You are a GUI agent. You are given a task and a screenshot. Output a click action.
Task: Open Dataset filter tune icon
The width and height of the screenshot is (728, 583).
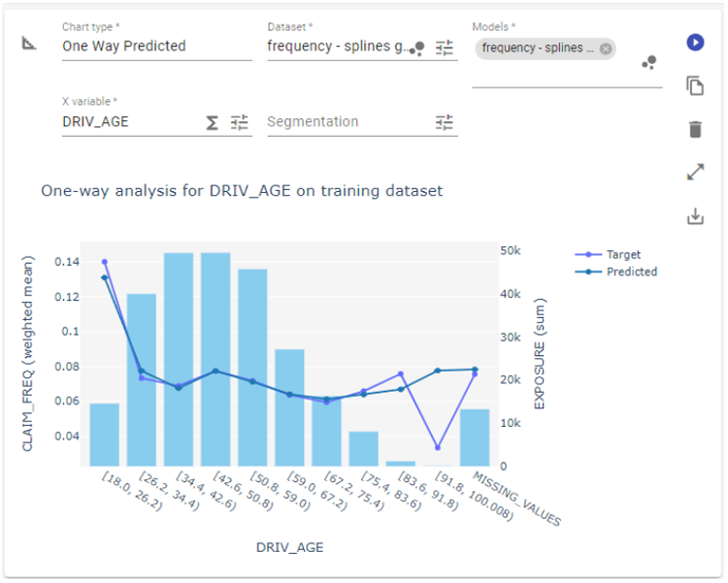click(x=445, y=47)
